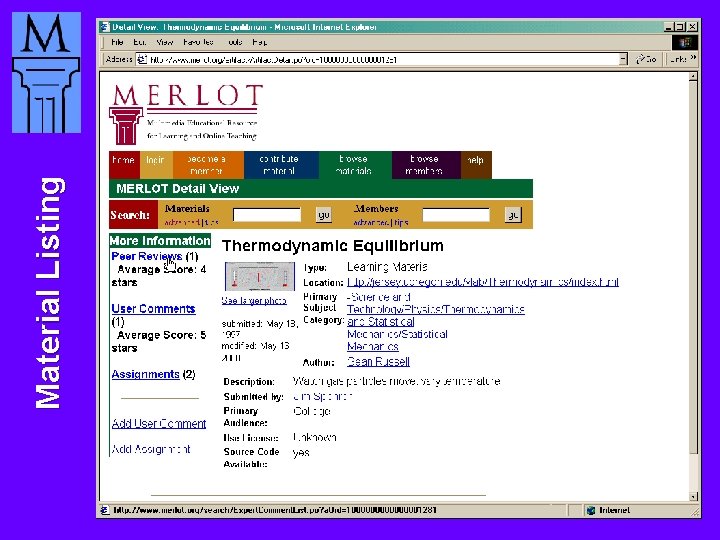Click the Members search text field
720x540 pixels.
pos(456,215)
